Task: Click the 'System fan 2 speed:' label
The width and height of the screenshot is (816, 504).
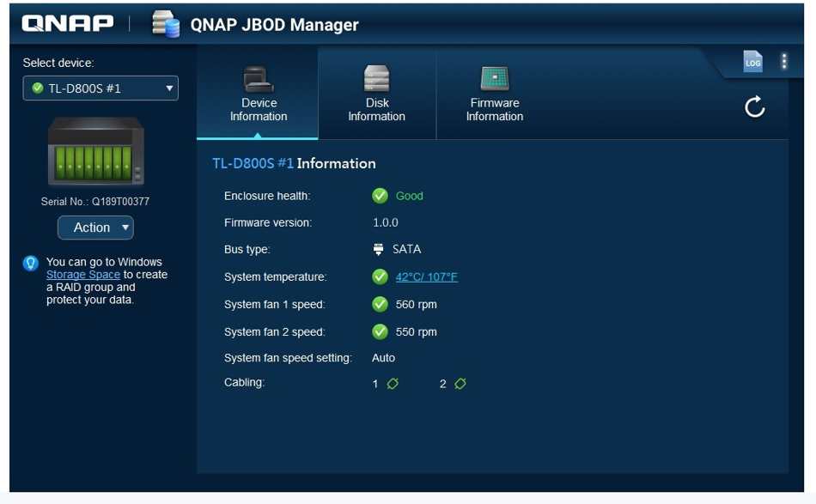Action: point(274,331)
